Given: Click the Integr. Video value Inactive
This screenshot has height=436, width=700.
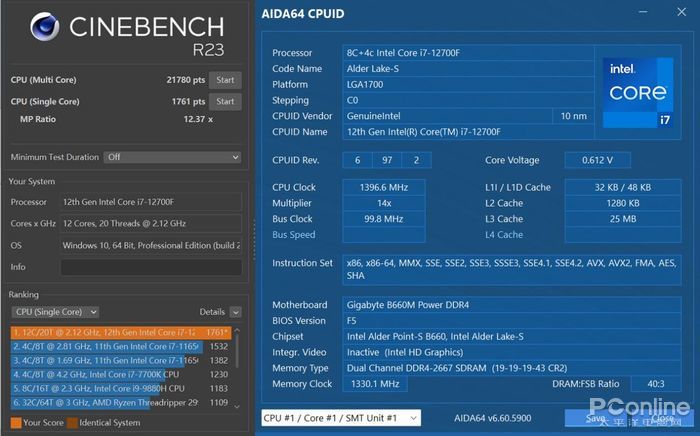Looking at the screenshot, I should (x=512, y=353).
